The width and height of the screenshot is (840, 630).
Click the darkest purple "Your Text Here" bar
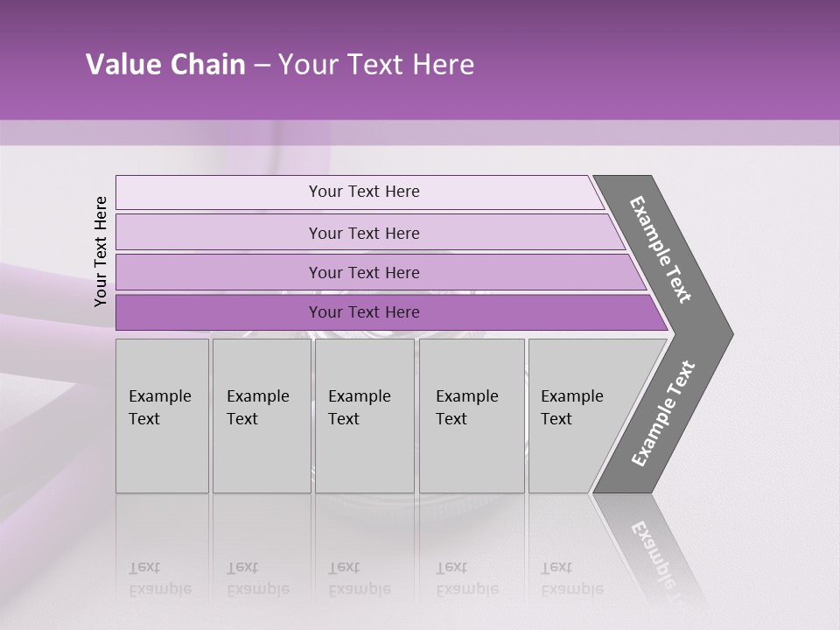pos(363,312)
